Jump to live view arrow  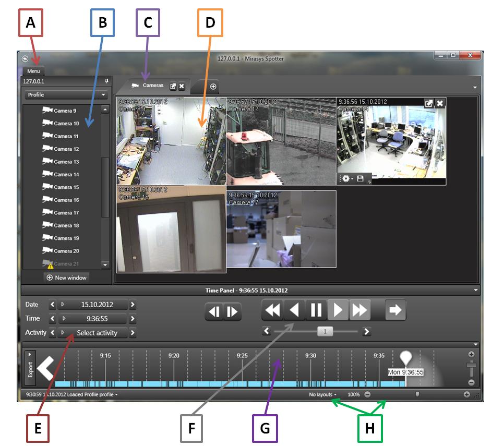click(x=395, y=310)
